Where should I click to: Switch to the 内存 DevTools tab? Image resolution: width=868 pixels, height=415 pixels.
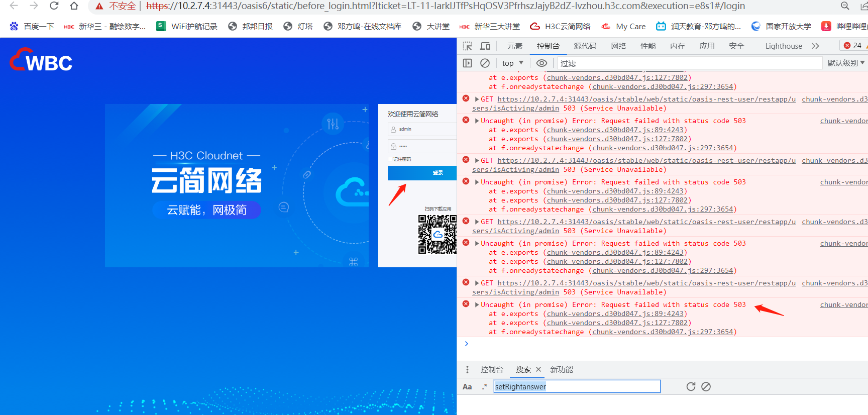678,46
